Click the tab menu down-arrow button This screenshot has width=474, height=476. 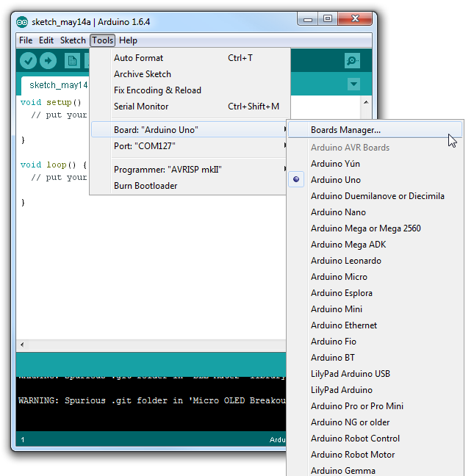click(x=353, y=84)
